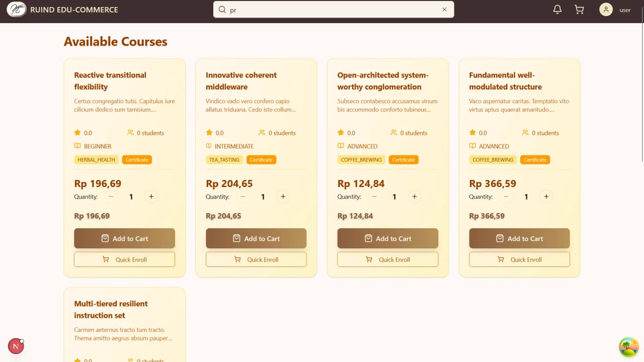The image size is (644, 362).
Task: Clear the search field with the X
Action: pyautogui.click(x=444, y=9)
